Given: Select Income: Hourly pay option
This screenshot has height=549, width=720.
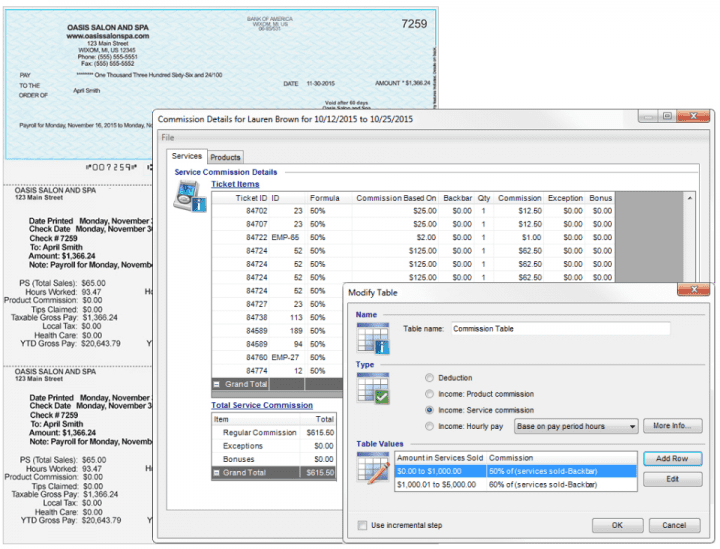Looking at the screenshot, I should tap(430, 426).
